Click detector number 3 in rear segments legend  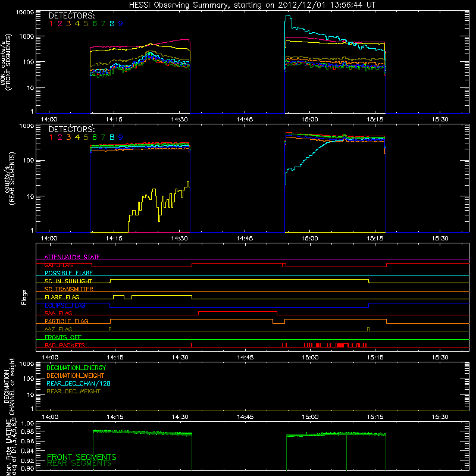68,137
